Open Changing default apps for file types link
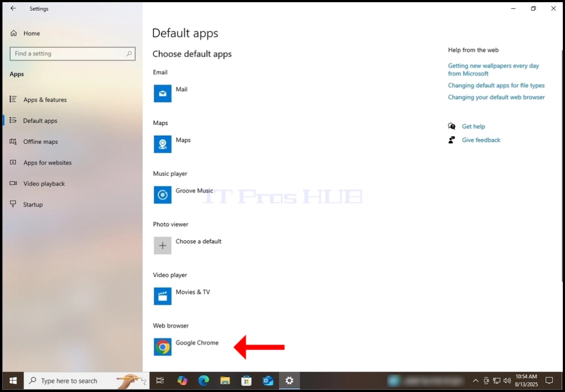 coord(496,85)
